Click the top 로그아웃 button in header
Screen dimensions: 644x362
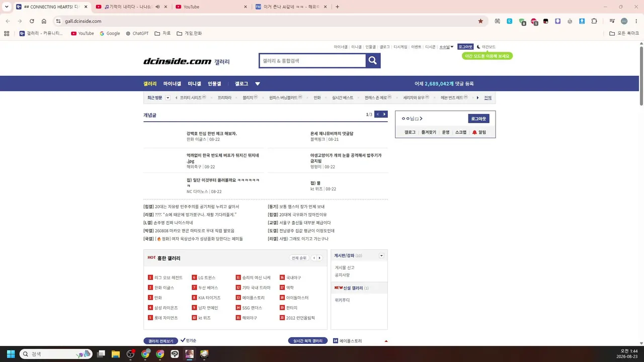(465, 47)
